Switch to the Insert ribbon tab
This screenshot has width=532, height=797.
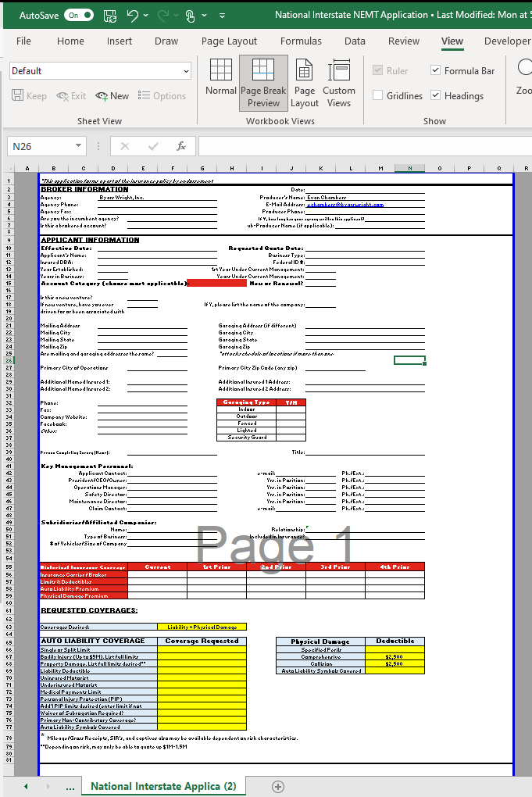point(120,41)
